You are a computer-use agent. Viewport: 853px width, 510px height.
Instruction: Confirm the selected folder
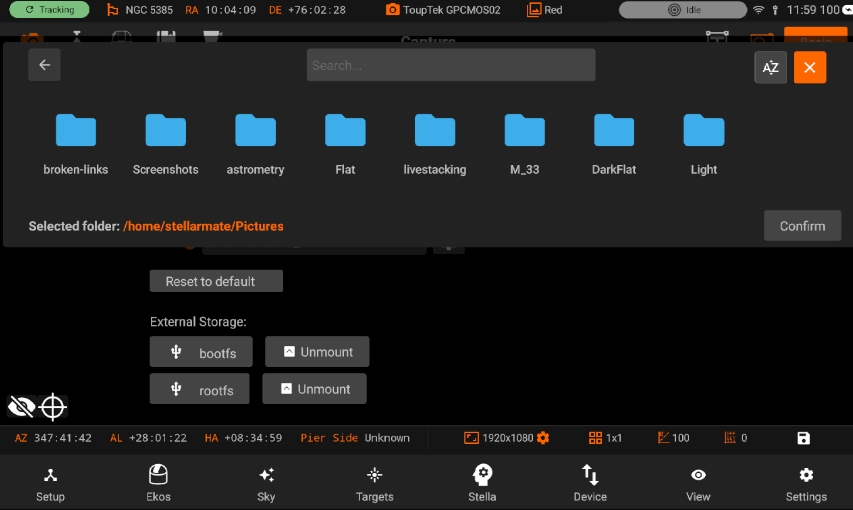pyautogui.click(x=802, y=226)
